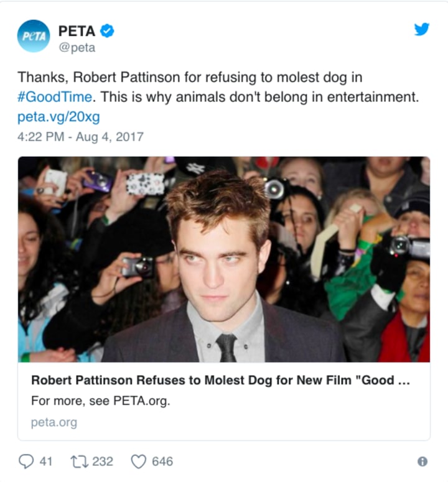
Task: Retweet using the retweet arrows icon
Action: 79,461
